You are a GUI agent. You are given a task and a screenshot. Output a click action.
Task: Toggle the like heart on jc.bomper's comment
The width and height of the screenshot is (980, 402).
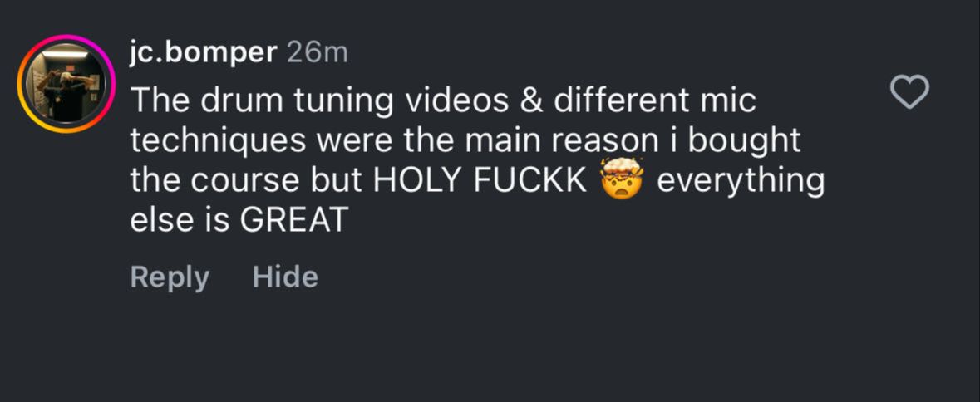909,92
